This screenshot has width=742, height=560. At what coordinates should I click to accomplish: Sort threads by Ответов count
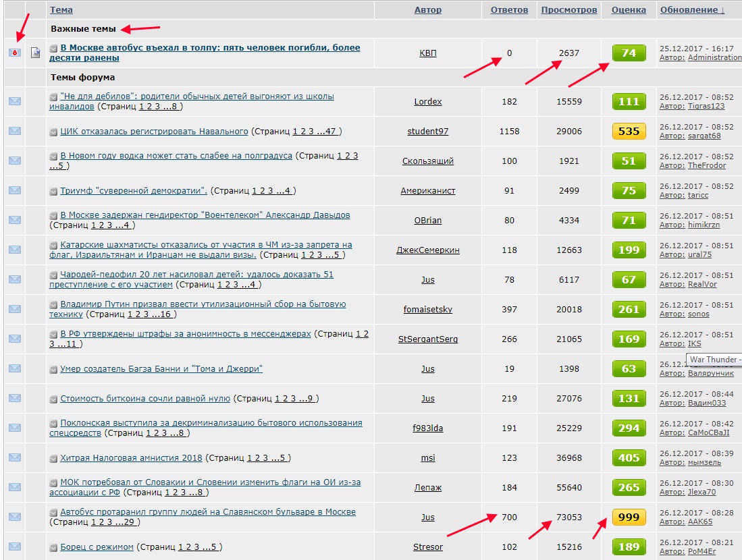509,9
